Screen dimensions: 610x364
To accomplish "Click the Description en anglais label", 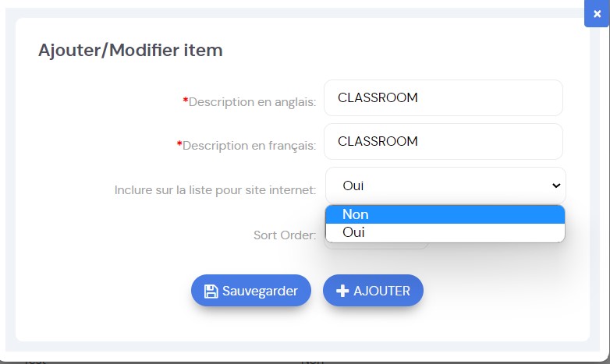I will point(252,102).
